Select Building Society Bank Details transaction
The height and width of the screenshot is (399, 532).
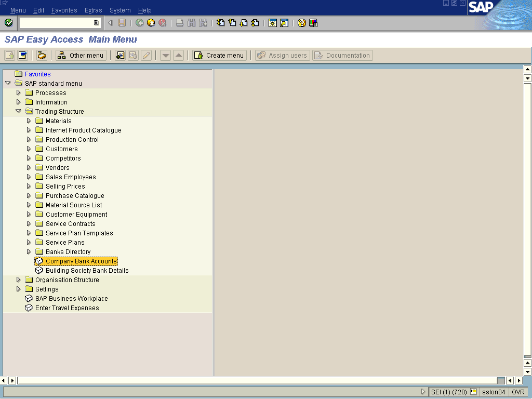point(87,270)
